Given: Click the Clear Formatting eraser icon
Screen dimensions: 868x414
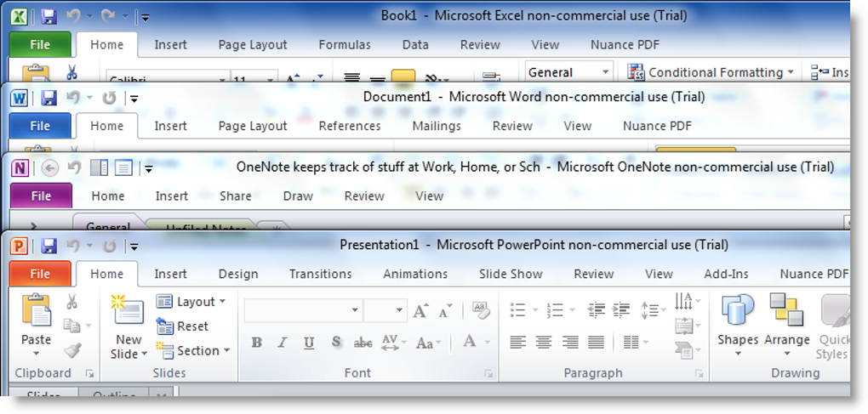Looking at the screenshot, I should [481, 310].
